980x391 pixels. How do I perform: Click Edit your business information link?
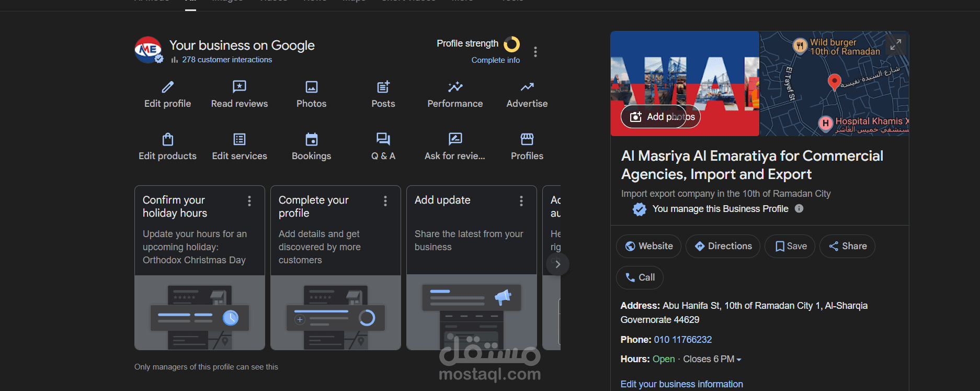[681, 384]
